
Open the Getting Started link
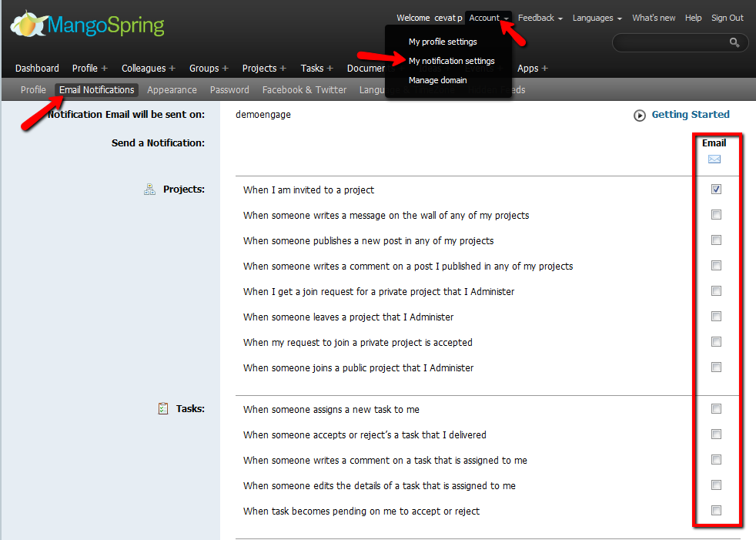point(691,114)
